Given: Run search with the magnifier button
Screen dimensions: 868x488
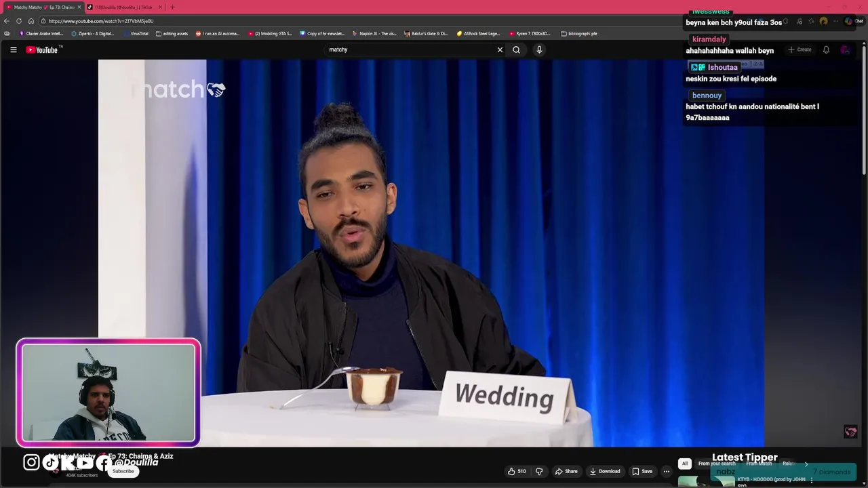Looking at the screenshot, I should 516,49.
